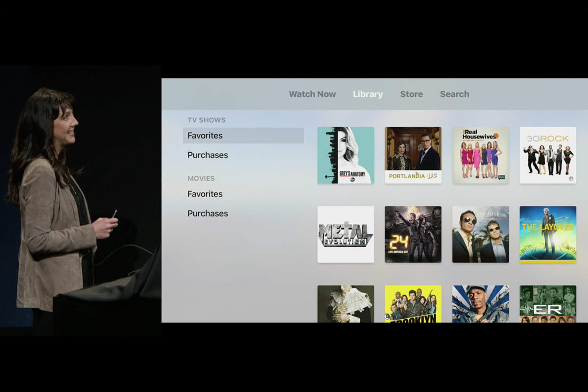Viewport: 588px width, 392px height.
Task: Open the Brooklyn Nine-Nine yellow poster
Action: tap(413, 304)
